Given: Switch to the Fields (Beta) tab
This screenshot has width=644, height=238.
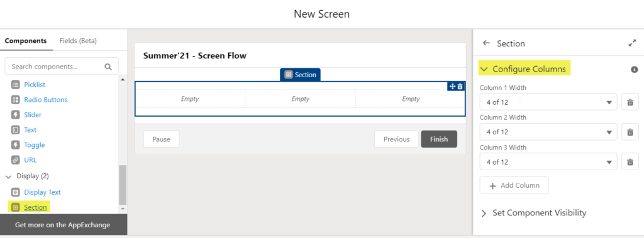Looking at the screenshot, I should [x=78, y=41].
